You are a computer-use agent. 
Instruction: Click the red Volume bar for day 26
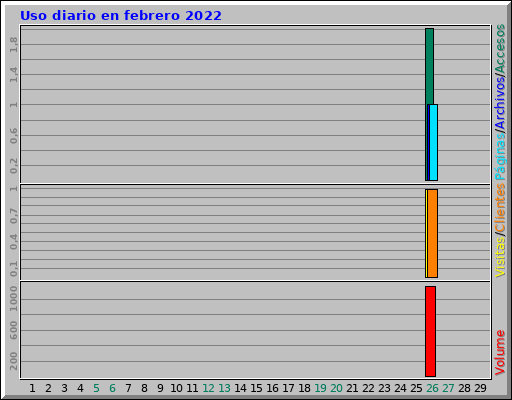430,331
